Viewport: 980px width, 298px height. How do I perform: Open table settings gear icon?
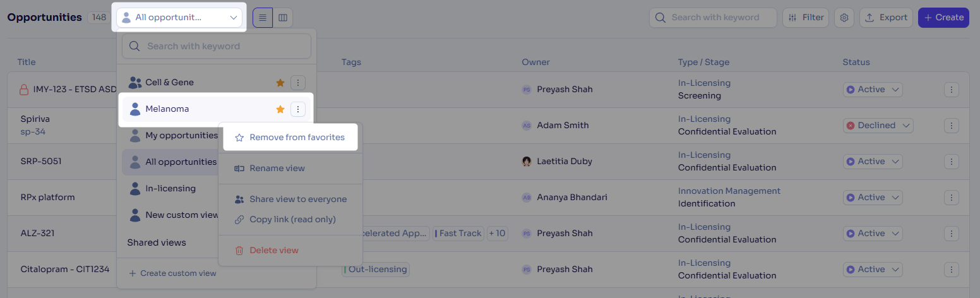coord(844,18)
